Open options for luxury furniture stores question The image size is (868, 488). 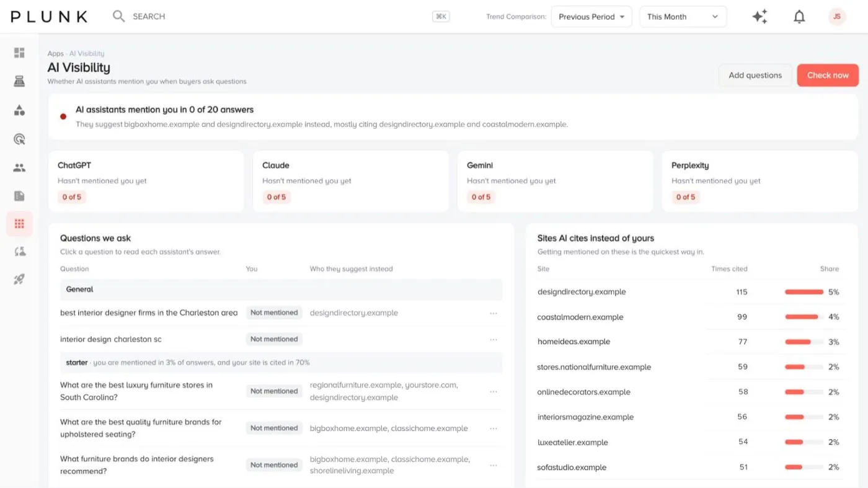coord(494,392)
